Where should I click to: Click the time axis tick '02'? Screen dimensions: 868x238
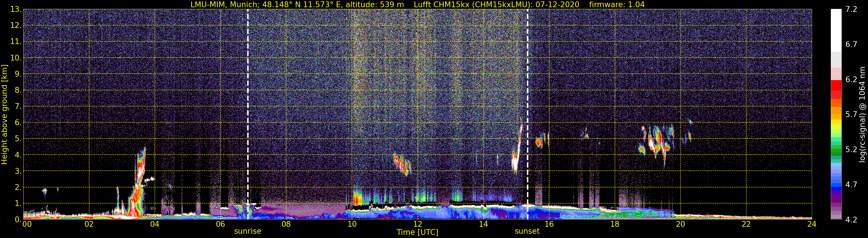click(x=89, y=224)
